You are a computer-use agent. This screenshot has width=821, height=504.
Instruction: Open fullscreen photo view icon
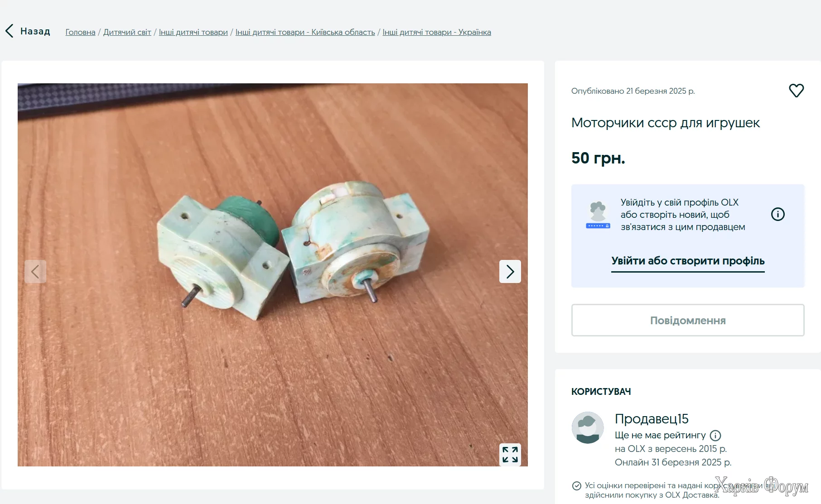(510, 454)
